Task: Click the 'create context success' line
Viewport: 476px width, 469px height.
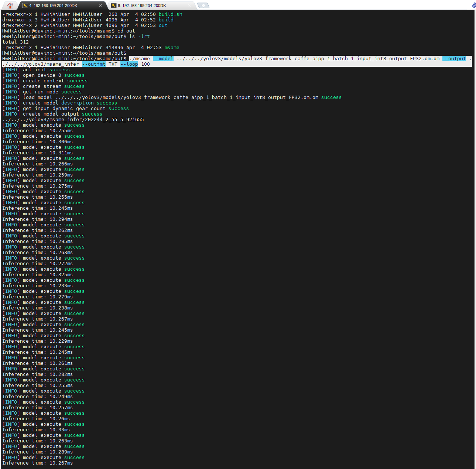Action: click(45, 81)
